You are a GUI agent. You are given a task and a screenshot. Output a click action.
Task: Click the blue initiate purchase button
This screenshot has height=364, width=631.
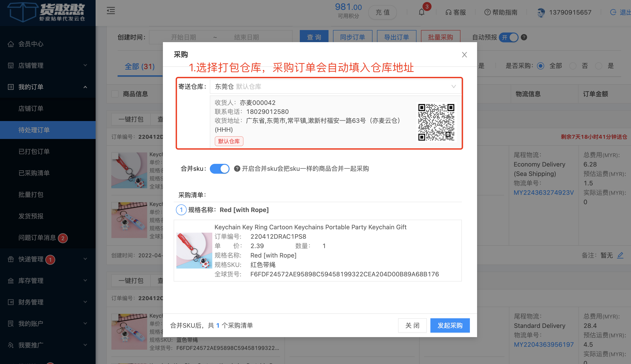(450, 325)
